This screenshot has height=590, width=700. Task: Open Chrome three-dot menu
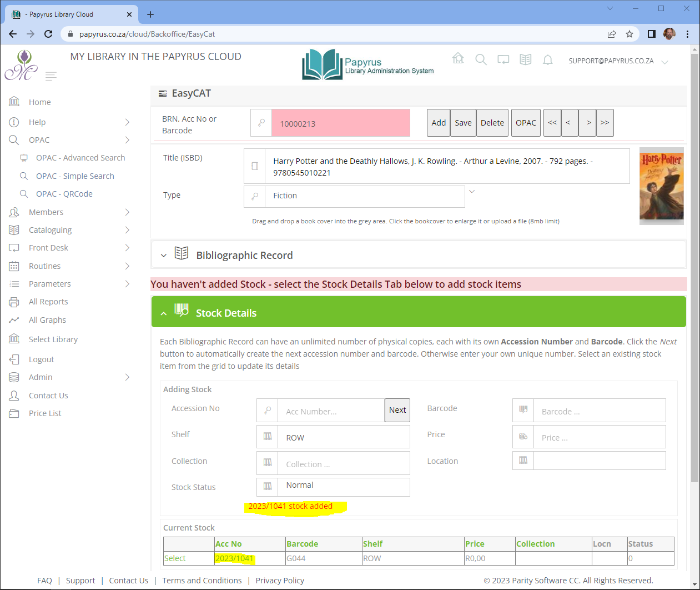687,34
